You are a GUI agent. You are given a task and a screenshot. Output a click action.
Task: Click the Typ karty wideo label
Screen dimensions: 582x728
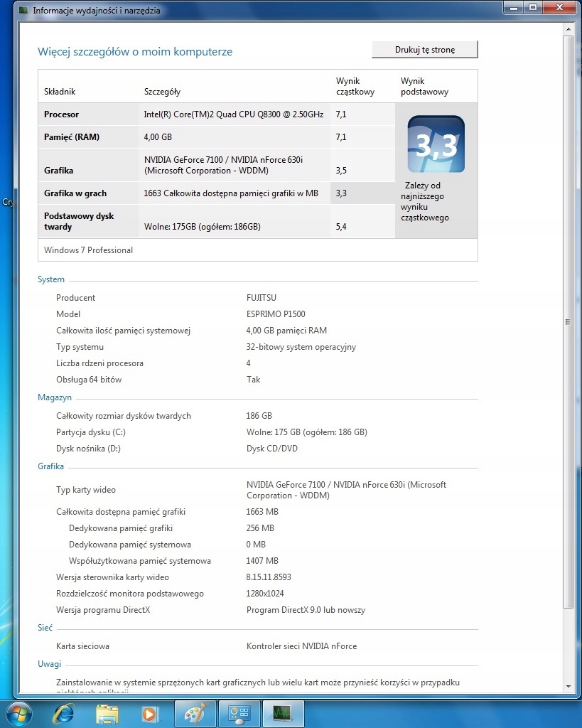86,489
